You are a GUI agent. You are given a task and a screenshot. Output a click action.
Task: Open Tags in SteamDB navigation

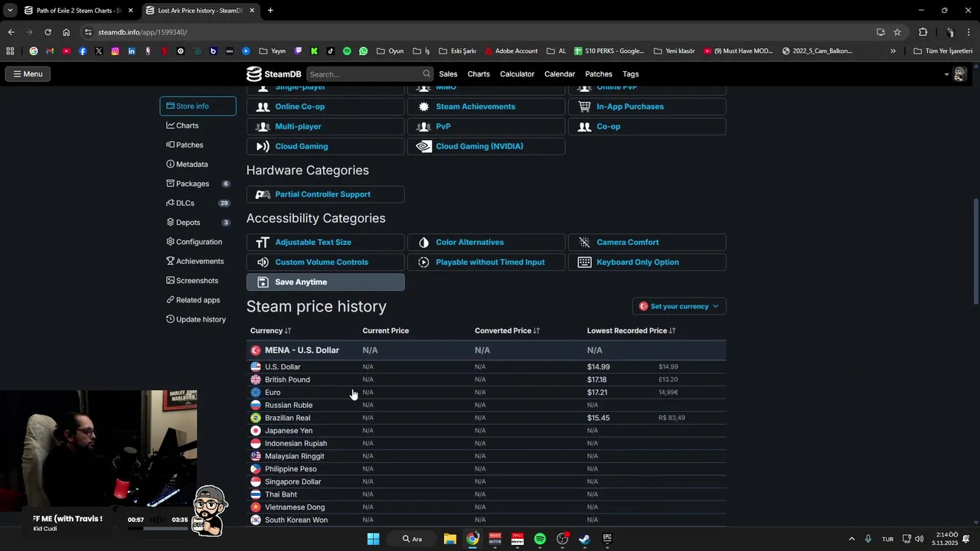[631, 74]
